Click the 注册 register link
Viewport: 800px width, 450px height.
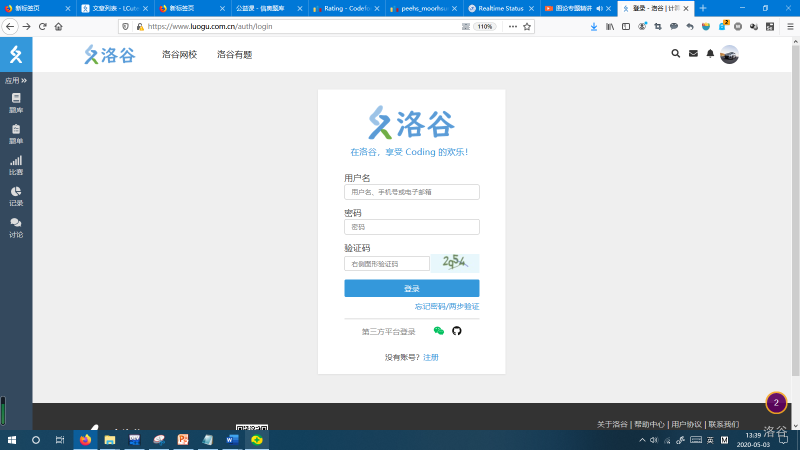(431, 357)
